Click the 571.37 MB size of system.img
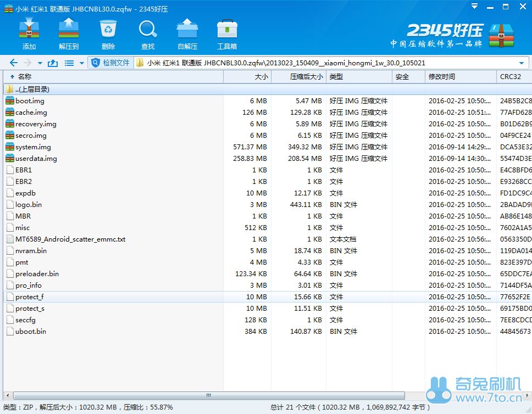Viewport: 532px width, 414px height. [x=250, y=147]
